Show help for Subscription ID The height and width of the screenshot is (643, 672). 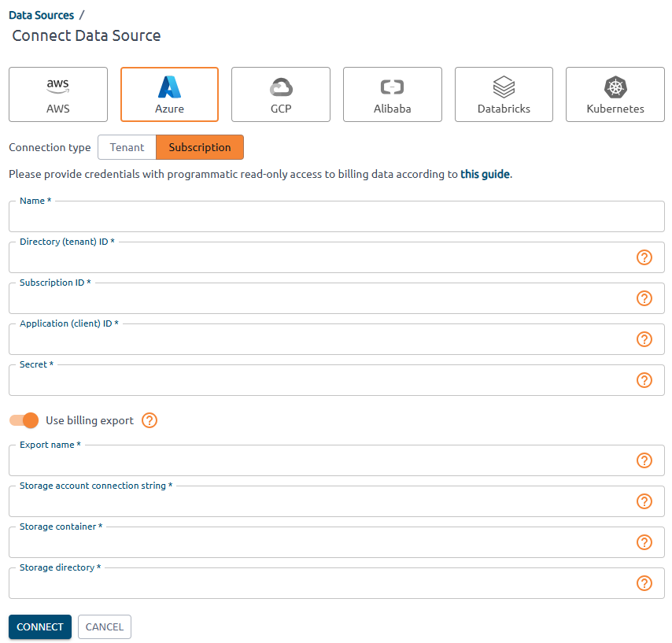click(644, 298)
